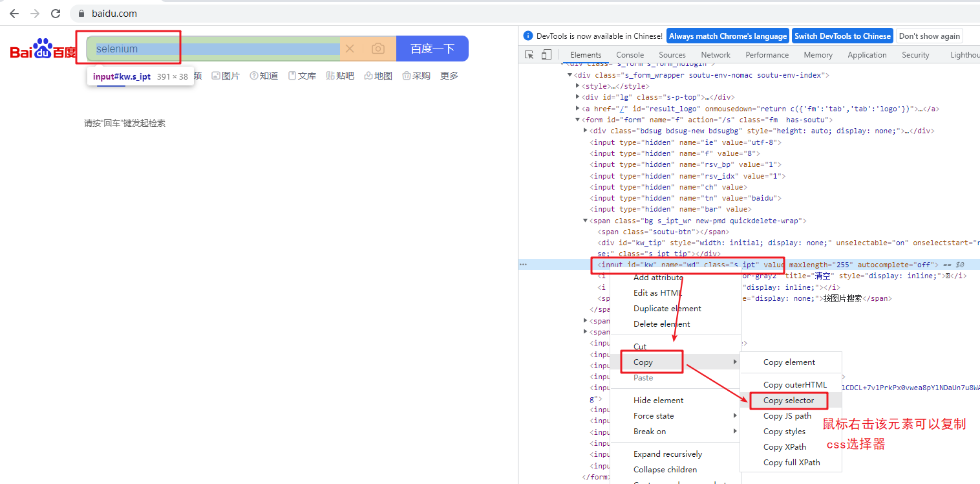Expand the style node in the DOM tree

(x=578, y=86)
